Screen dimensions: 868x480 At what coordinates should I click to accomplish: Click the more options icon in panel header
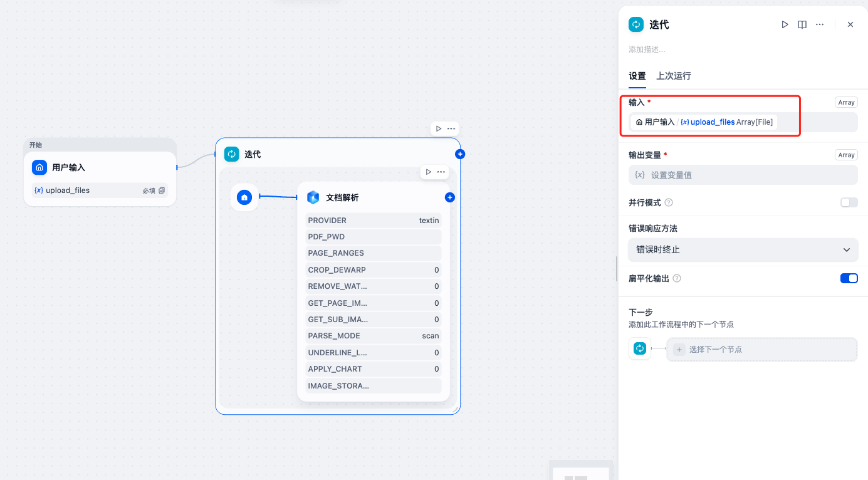click(x=820, y=24)
